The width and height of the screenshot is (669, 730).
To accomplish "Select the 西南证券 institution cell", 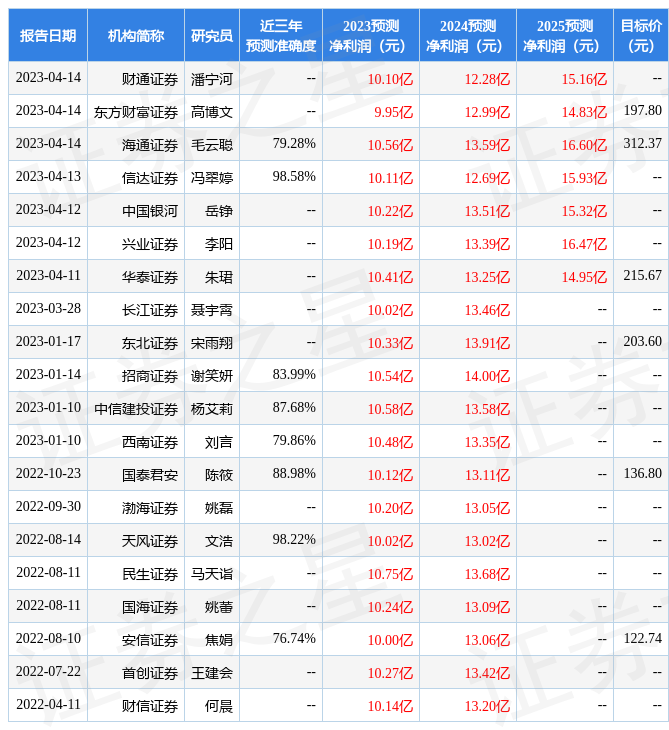I will tap(135, 442).
